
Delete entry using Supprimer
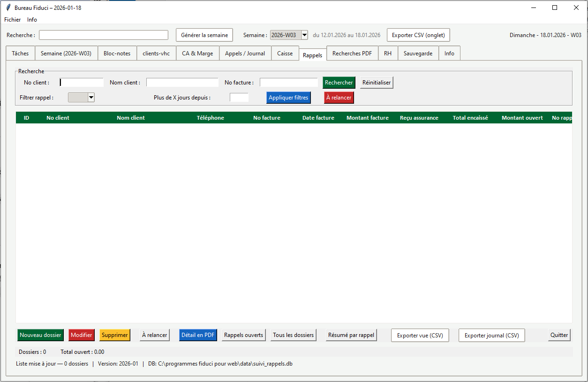coord(114,335)
